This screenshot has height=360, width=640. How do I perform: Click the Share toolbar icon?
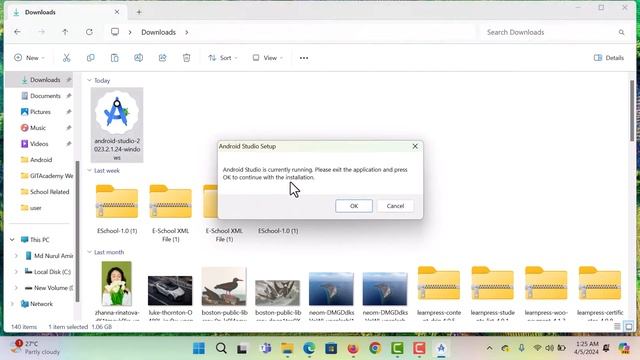click(x=162, y=58)
